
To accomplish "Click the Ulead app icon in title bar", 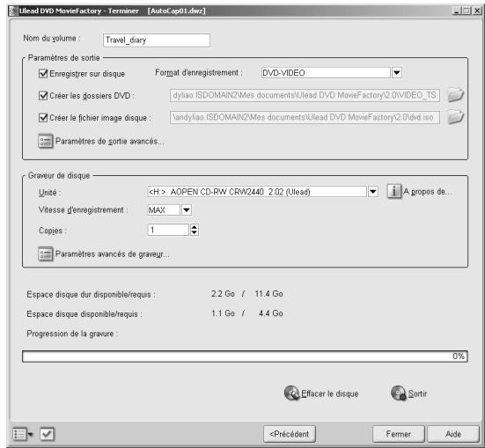I will 13,11.
